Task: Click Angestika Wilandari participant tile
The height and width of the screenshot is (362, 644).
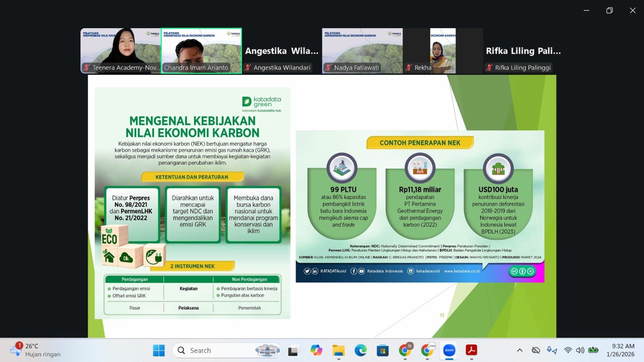Action: coord(282,50)
